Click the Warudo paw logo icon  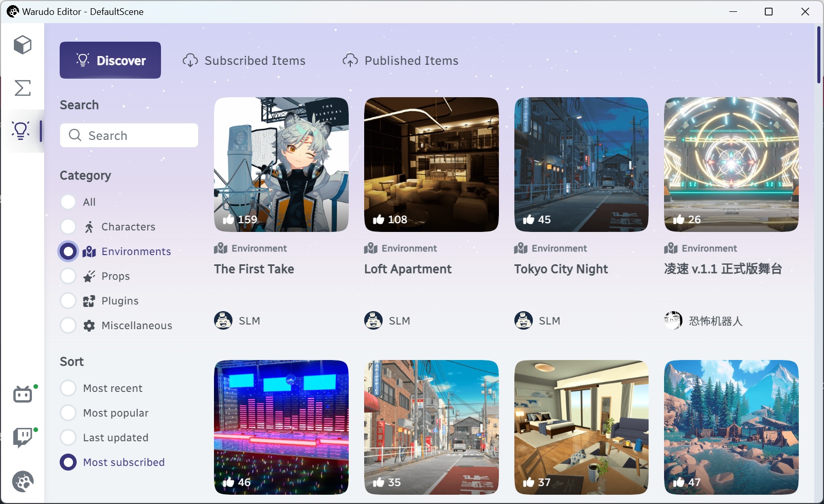(23, 482)
